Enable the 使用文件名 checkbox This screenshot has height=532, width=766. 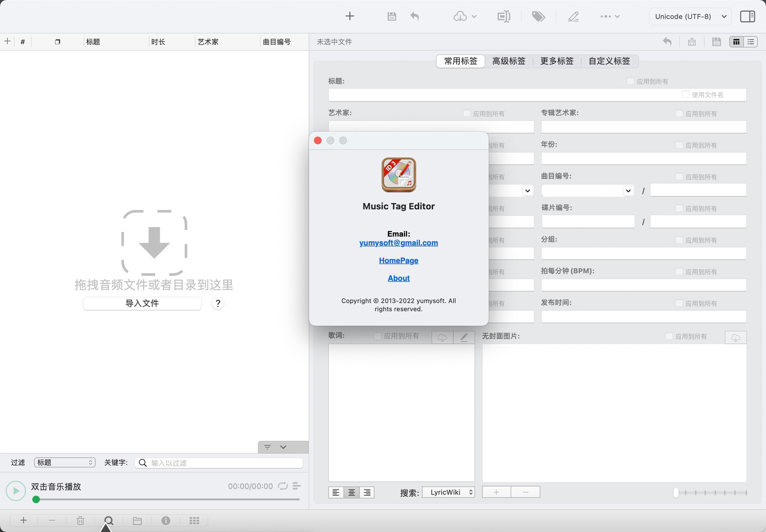pyautogui.click(x=685, y=95)
